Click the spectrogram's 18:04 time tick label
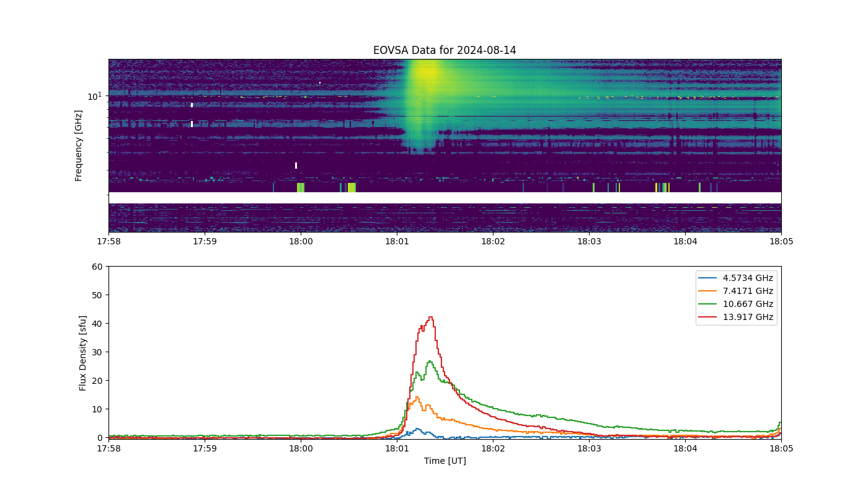 coord(685,241)
